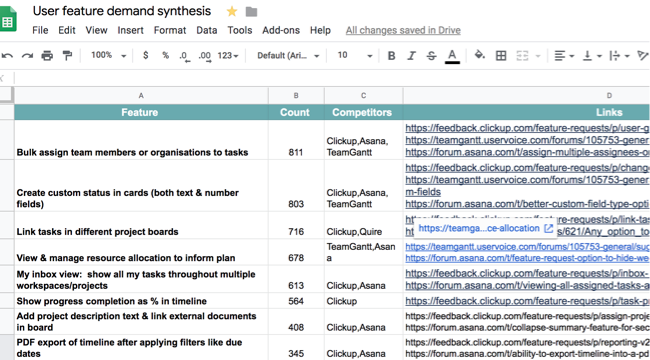Activate the paint format roller icon
650x360 pixels.
coord(67,56)
